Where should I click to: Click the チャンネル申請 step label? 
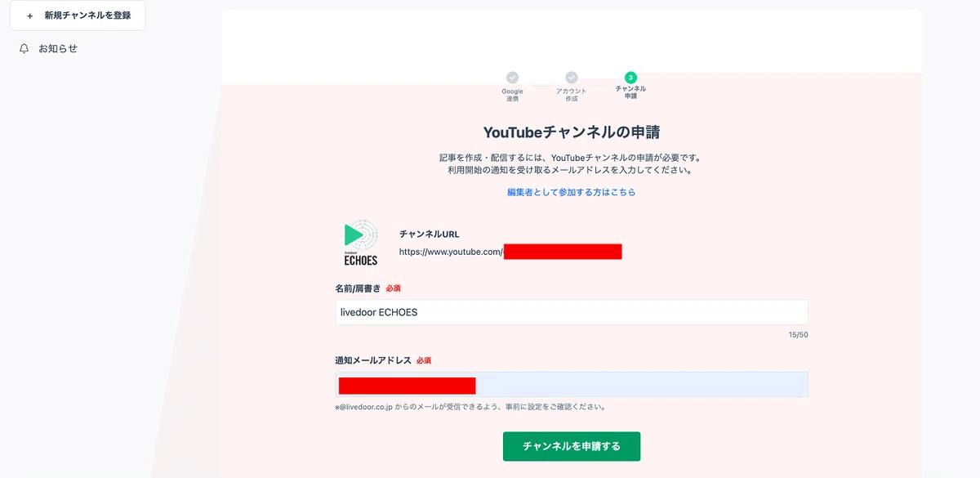[630, 92]
